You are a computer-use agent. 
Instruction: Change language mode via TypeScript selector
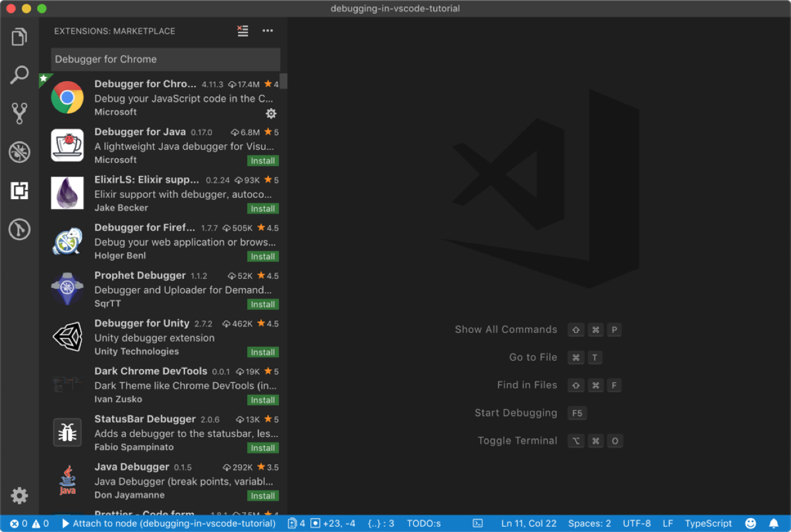[708, 523]
